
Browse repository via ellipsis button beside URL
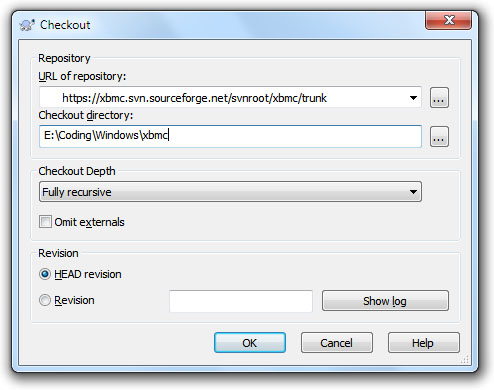tap(439, 98)
